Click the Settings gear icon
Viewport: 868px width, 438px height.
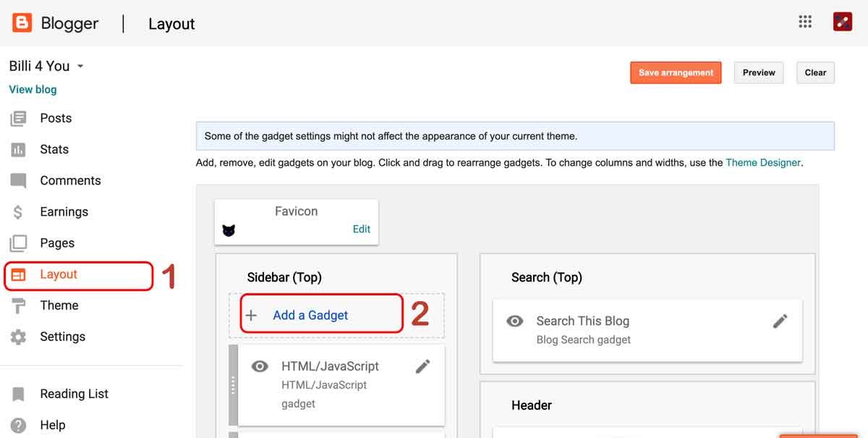click(x=19, y=337)
